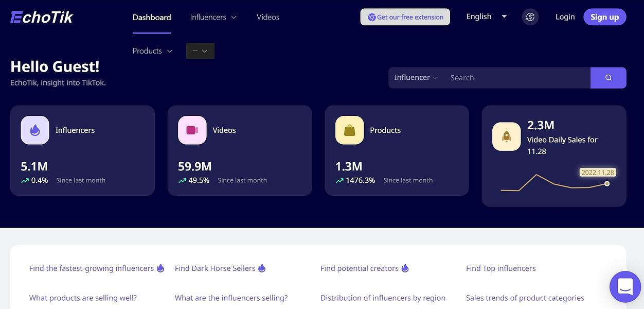
Task: Click the 49.5% growth figure
Action: [x=199, y=180]
